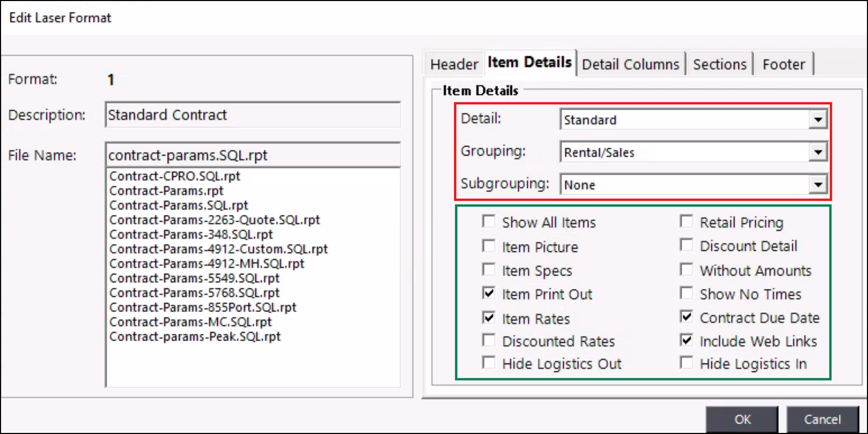Uncheck Contract Due Date option
The image size is (868, 434).
tap(686, 317)
